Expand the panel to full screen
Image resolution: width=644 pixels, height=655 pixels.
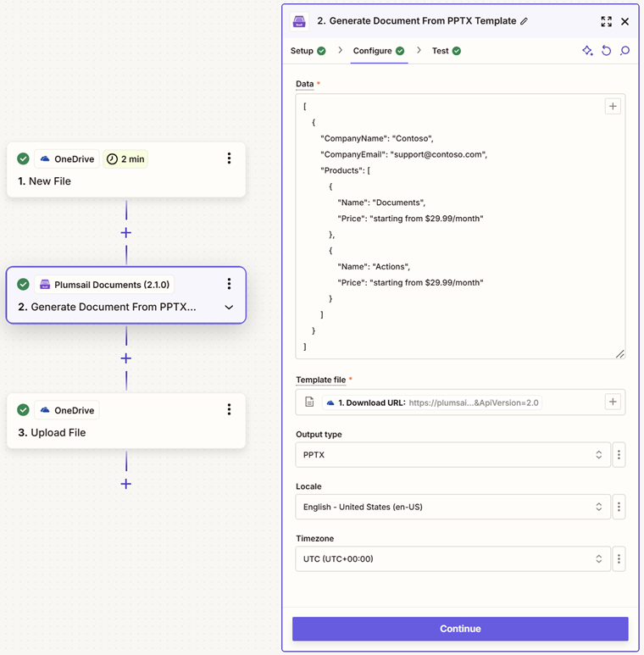click(x=607, y=21)
